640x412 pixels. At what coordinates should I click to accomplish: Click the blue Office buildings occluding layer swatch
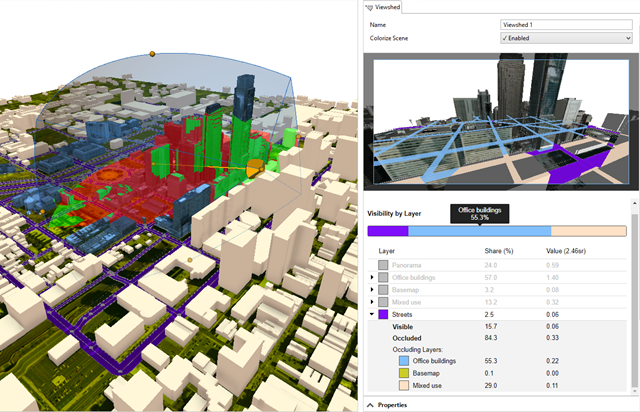click(404, 360)
